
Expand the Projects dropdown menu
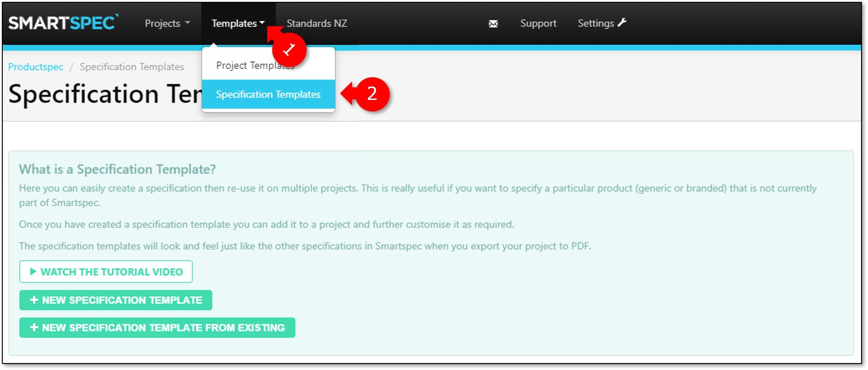point(167,24)
